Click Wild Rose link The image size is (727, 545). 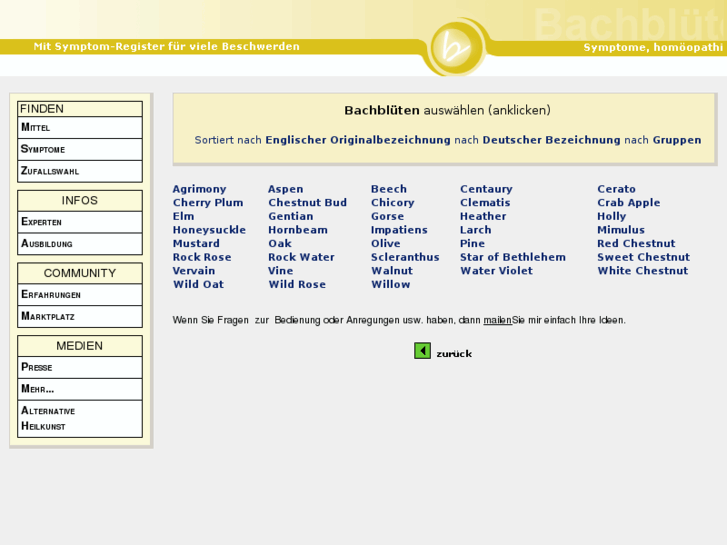click(x=297, y=284)
